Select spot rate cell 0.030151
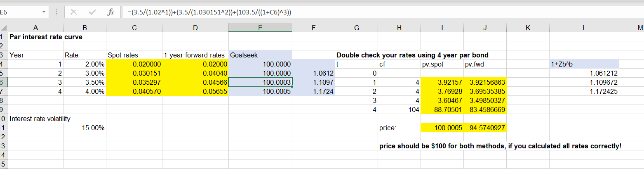The width and height of the screenshot is (644, 169). tap(134, 73)
